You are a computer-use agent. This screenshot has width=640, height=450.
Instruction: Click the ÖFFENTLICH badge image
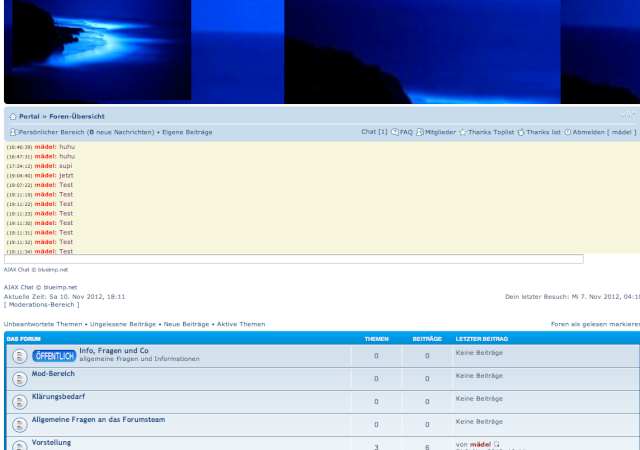(54, 356)
